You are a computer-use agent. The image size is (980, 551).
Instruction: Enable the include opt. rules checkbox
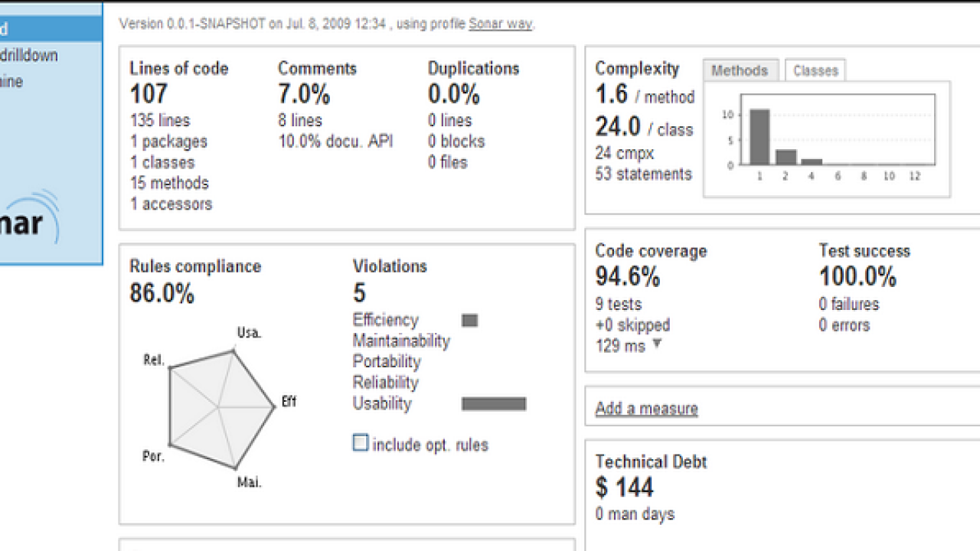tap(361, 443)
